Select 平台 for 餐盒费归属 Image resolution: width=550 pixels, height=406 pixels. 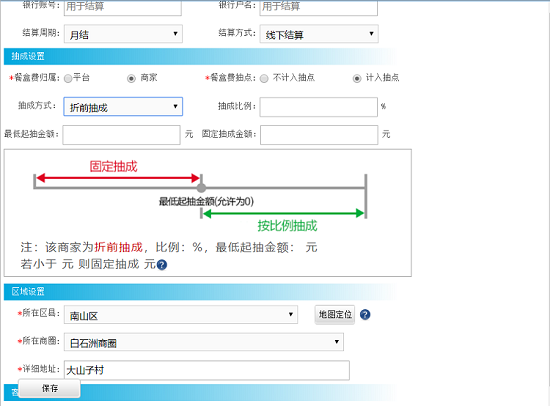click(x=68, y=78)
